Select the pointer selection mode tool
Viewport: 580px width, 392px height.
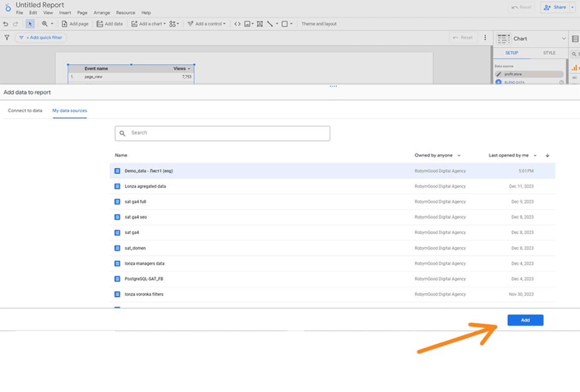tap(30, 24)
